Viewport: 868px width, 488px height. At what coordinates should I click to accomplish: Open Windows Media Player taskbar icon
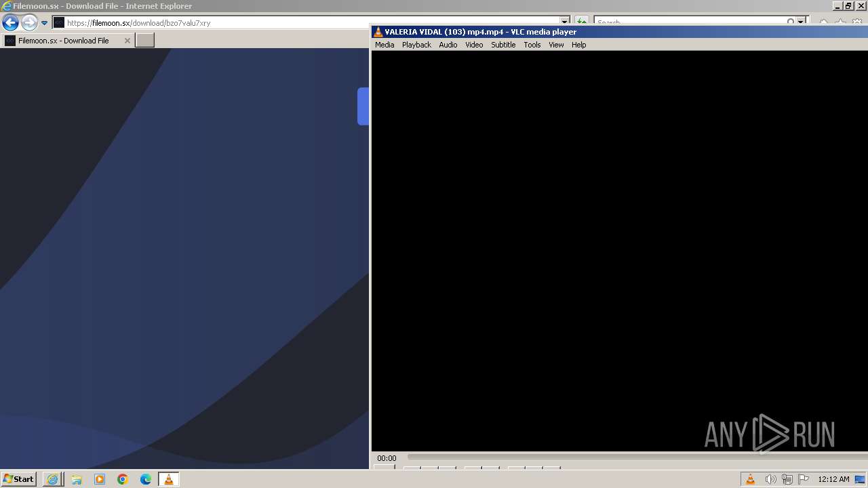[x=100, y=479]
